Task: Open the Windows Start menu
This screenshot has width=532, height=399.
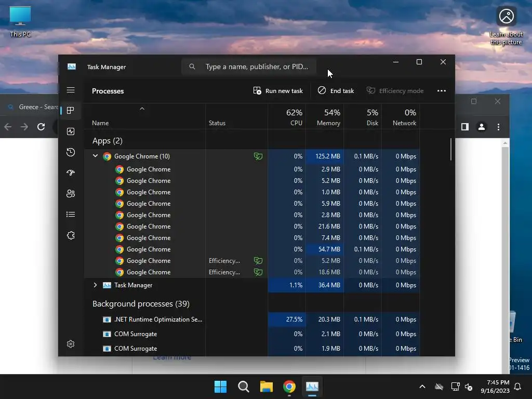Action: tap(220, 387)
